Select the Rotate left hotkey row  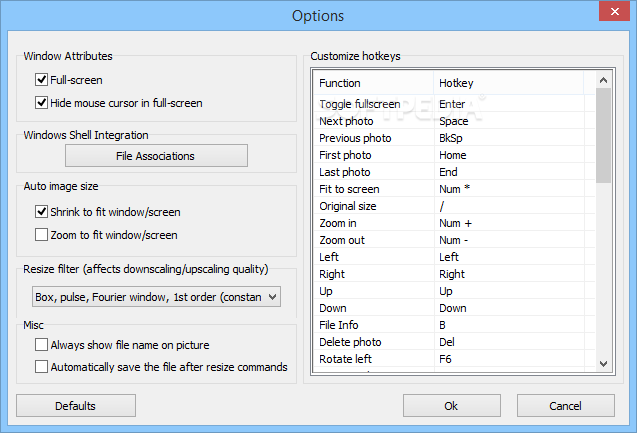454,359
